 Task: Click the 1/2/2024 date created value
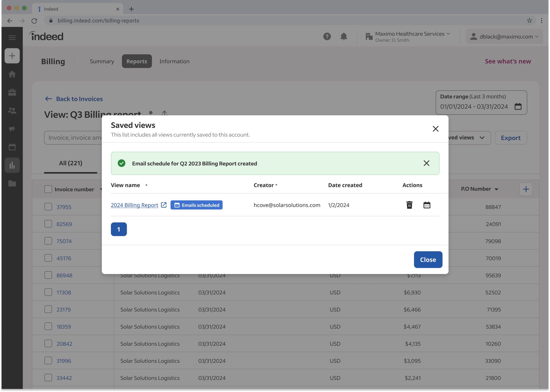(338, 205)
